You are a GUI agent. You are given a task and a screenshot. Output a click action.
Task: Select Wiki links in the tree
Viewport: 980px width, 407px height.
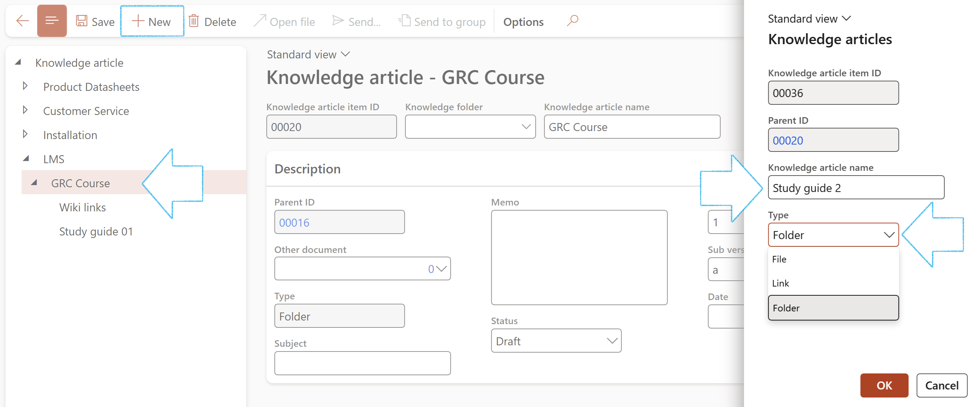pyautogui.click(x=82, y=207)
